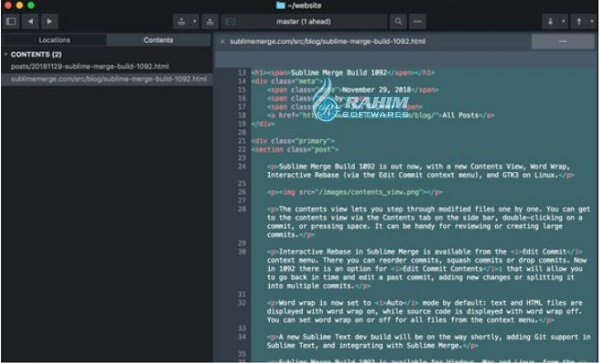
Task: Click the div class="primary" line
Action: point(293,141)
